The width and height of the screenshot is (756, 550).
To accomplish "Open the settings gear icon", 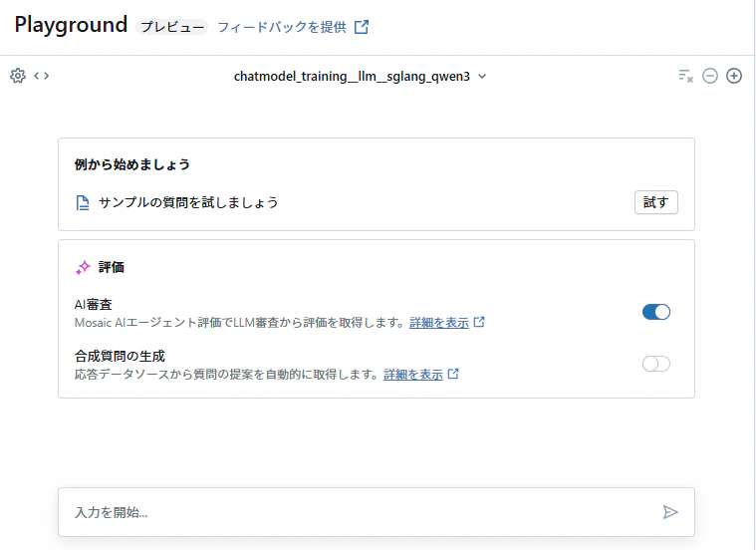I will tap(18, 76).
